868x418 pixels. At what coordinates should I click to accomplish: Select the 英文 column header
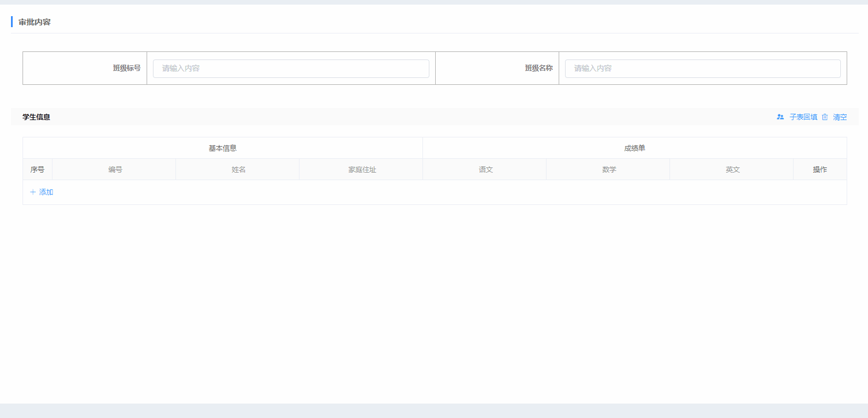[x=732, y=170]
